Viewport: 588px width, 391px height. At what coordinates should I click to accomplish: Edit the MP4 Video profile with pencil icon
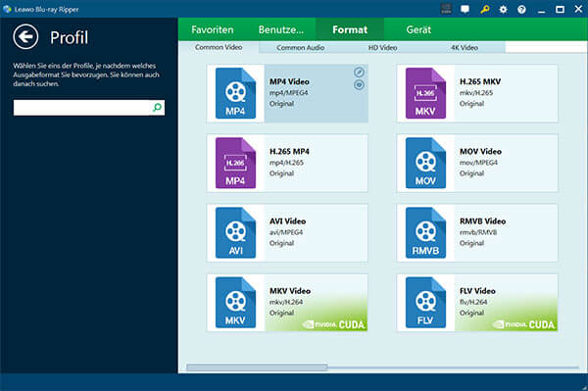(359, 72)
